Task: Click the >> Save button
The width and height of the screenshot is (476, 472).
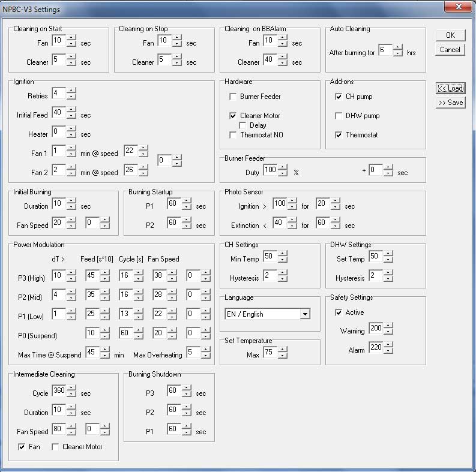Action: click(450, 103)
